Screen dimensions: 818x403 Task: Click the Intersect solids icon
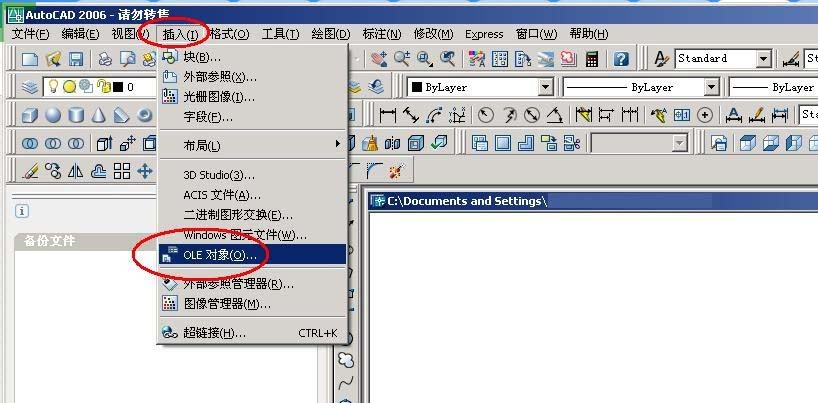[76, 143]
